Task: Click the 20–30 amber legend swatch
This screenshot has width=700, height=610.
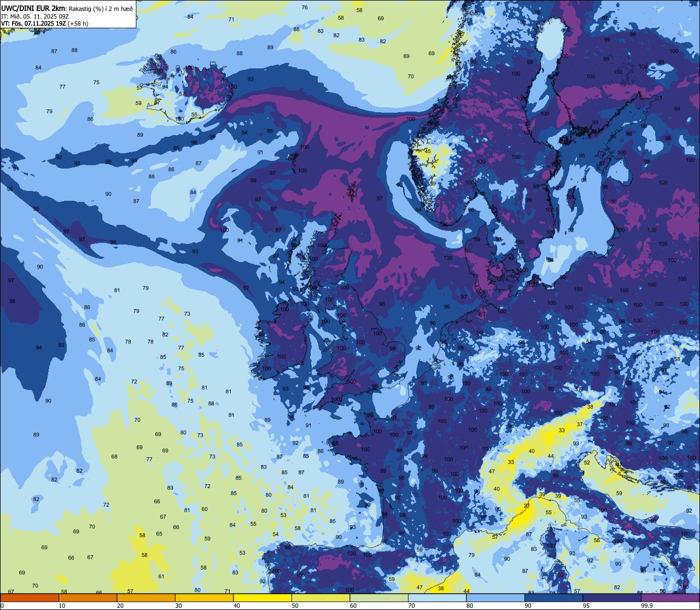Action: click(x=146, y=598)
